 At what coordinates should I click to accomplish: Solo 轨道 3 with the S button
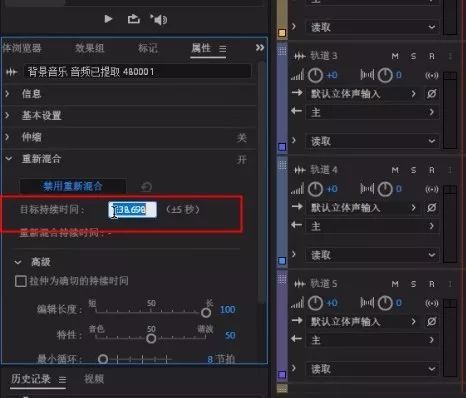413,56
